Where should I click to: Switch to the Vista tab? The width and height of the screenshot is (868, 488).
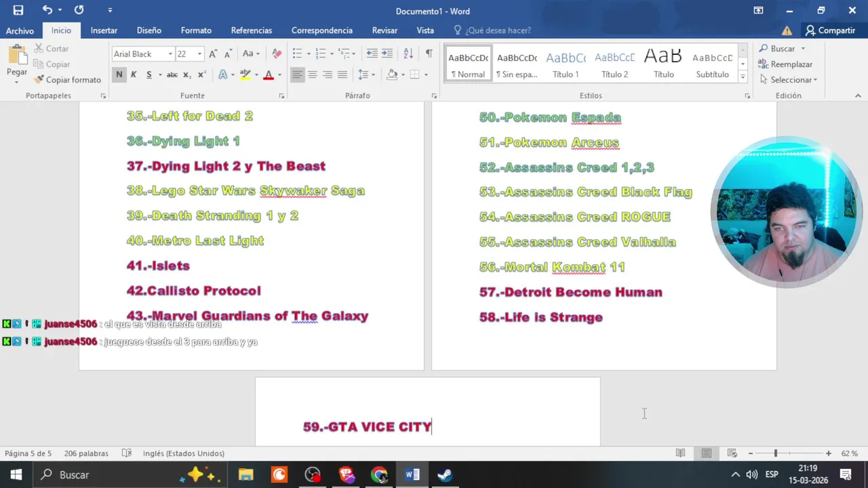pyautogui.click(x=425, y=30)
